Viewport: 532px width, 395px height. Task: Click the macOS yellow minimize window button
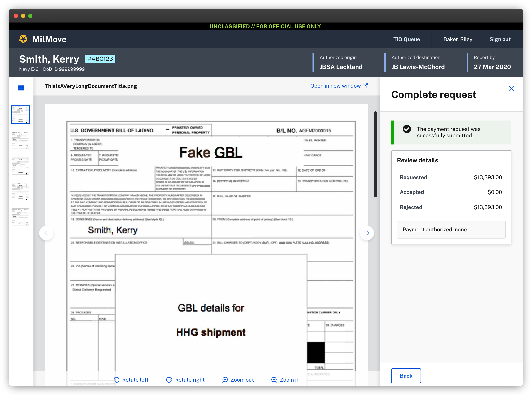[23, 16]
